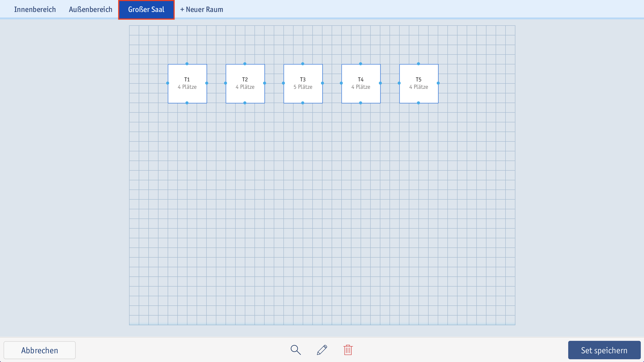Click right handle of table T1
The image size is (644, 362).
(207, 83)
